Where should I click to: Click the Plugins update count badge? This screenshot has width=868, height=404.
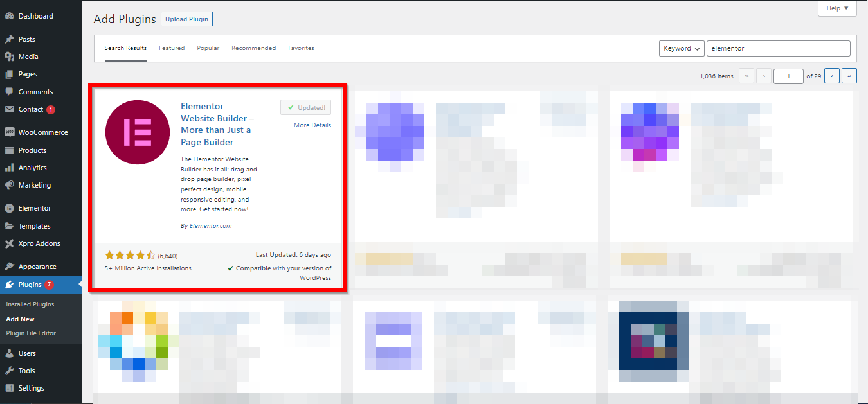[x=49, y=285]
